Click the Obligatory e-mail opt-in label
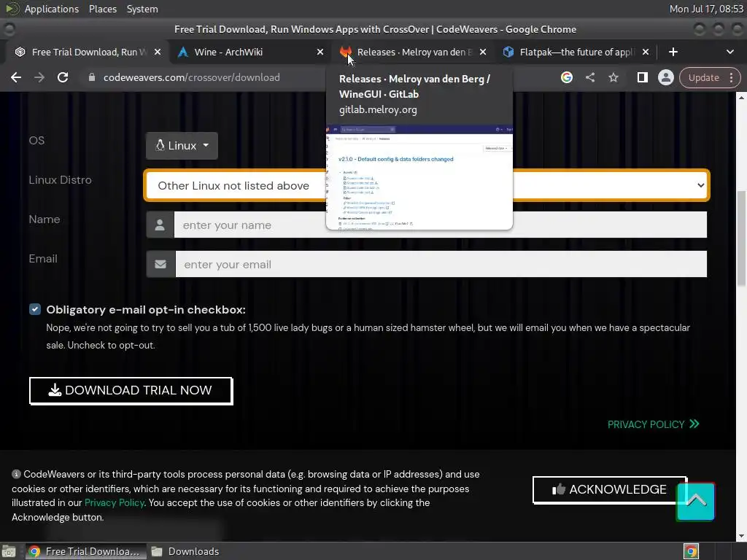The height and width of the screenshot is (560, 747). [146, 309]
